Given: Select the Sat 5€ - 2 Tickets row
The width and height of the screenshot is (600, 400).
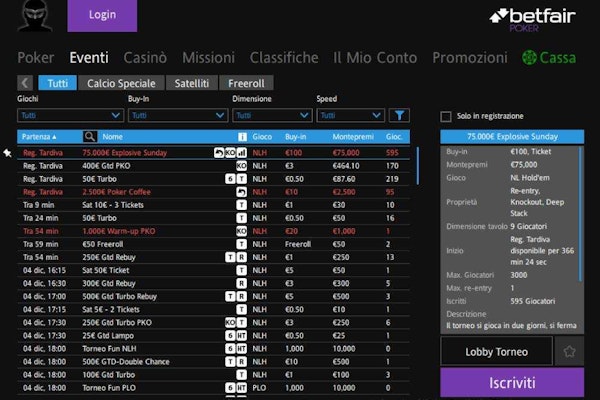Looking at the screenshot, I should [x=214, y=309].
